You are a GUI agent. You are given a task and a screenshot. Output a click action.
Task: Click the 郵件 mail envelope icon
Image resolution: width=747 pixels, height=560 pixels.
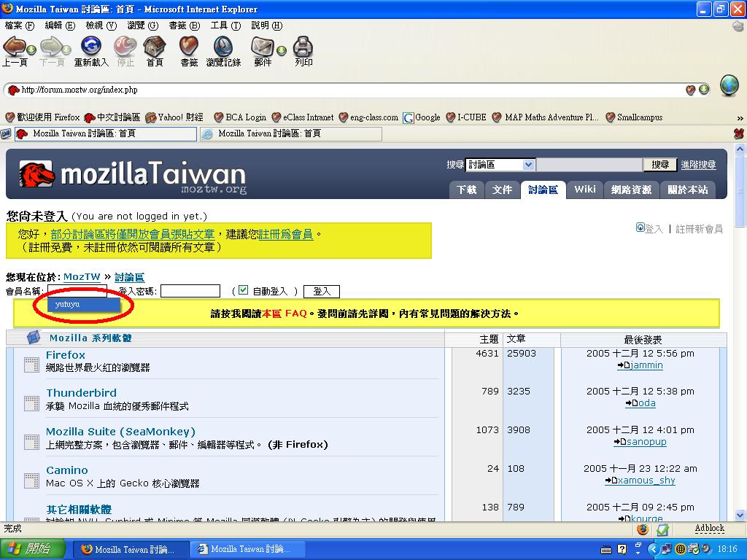(263, 46)
